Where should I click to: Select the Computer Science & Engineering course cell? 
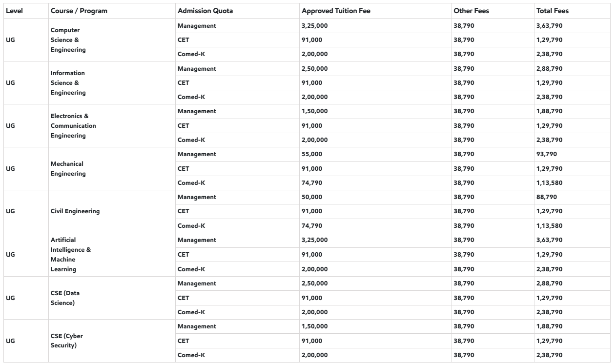tap(67, 40)
